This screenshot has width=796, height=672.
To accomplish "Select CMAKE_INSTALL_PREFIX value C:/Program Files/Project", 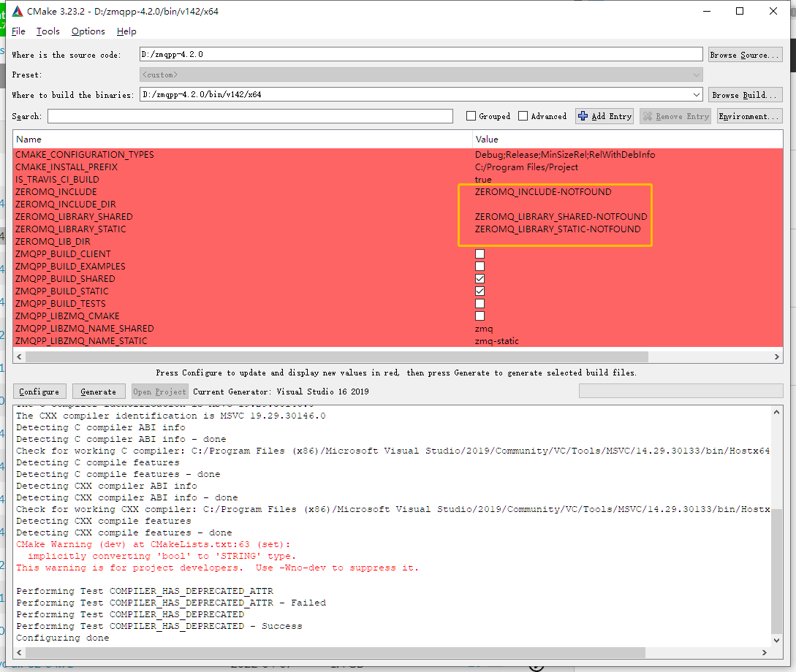I will (526, 167).
